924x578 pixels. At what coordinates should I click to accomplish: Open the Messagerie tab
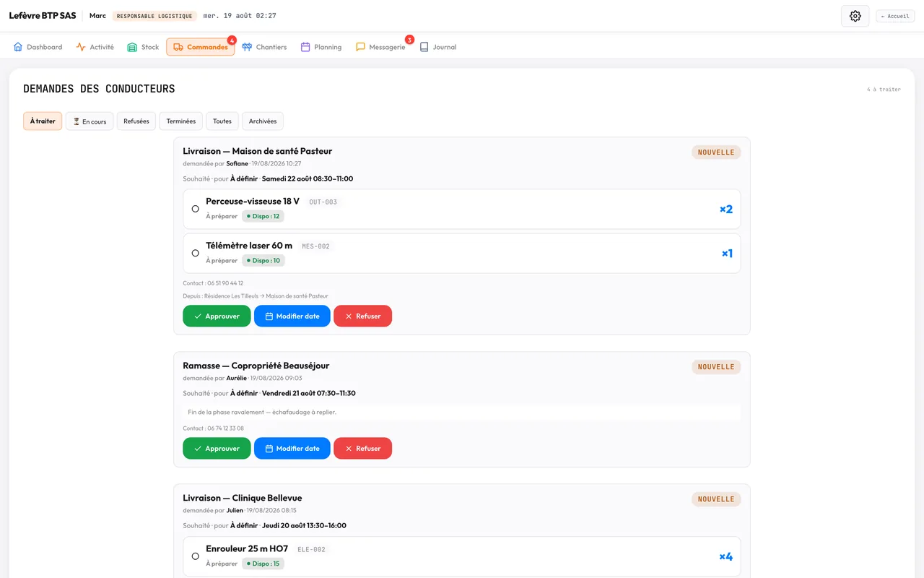(x=380, y=47)
